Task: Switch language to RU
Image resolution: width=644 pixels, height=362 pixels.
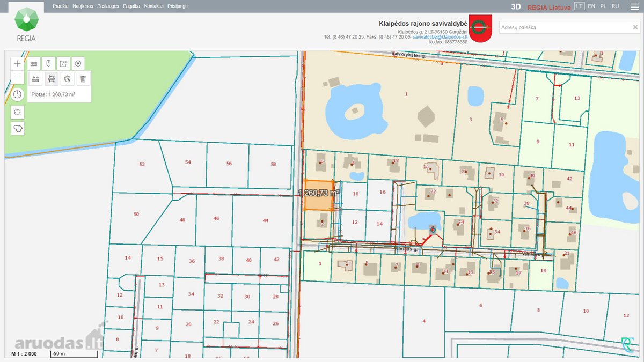Action: [x=616, y=6]
